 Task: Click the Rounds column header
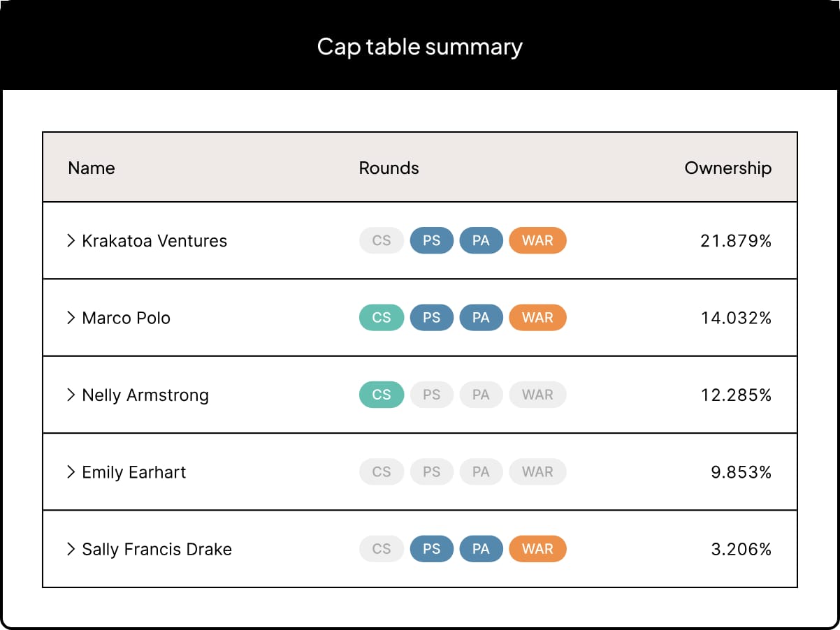click(x=389, y=168)
